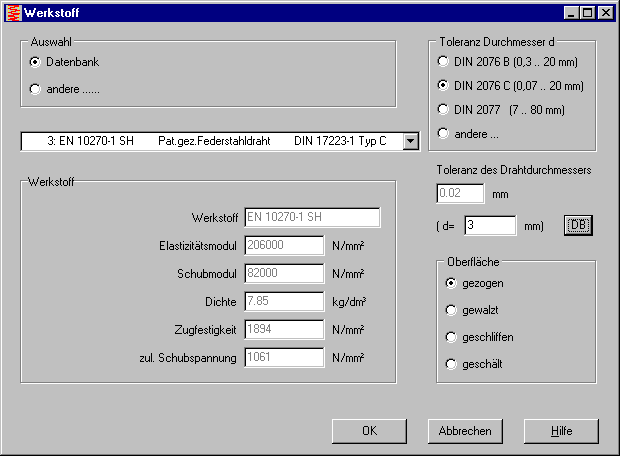Choose the 'andere ......' option under Auswahl
Image resolution: width=620 pixels, height=456 pixels.
point(37,89)
